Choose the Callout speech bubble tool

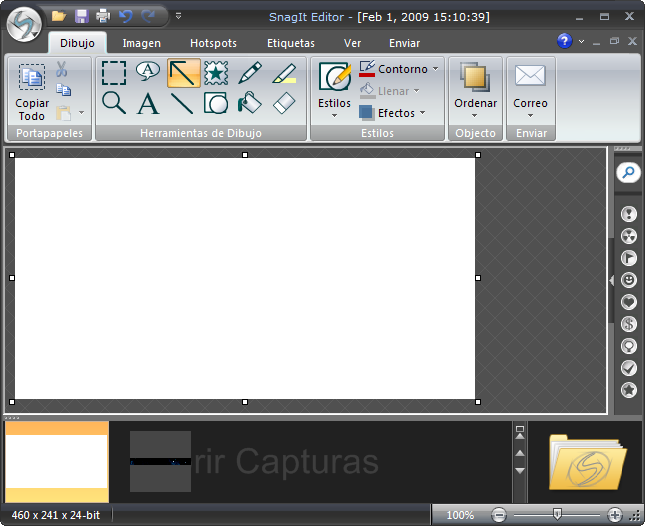[148, 72]
